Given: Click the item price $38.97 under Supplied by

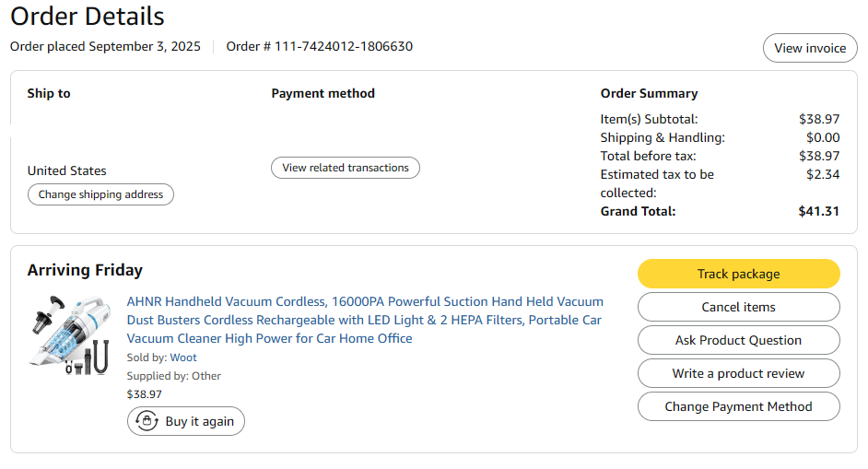Looking at the screenshot, I should tap(145, 394).
